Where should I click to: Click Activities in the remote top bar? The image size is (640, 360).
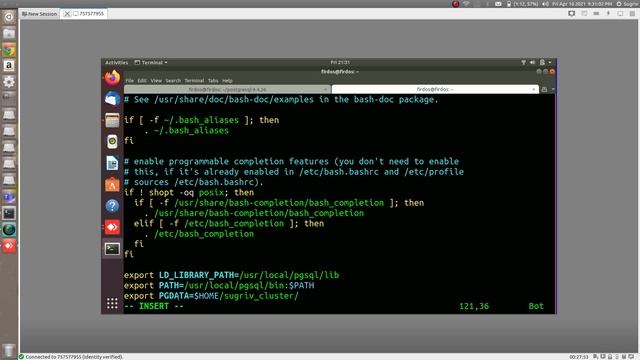pyautogui.click(x=116, y=62)
